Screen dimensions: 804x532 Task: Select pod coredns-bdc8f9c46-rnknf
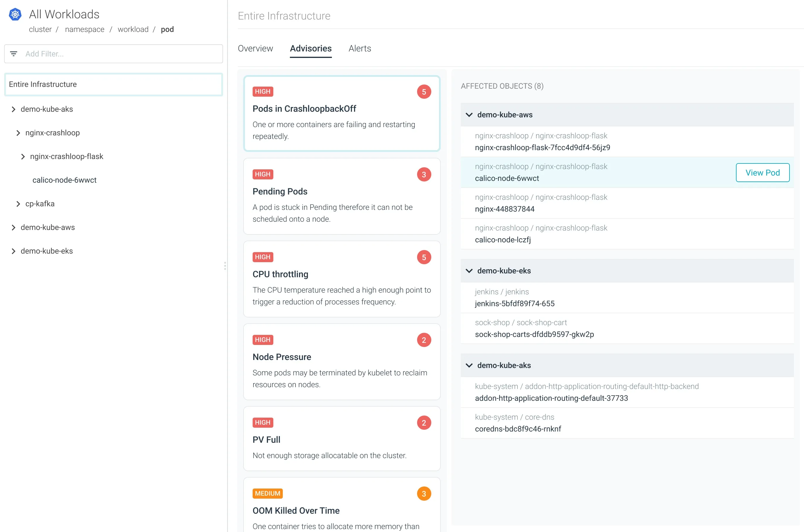tap(627, 423)
